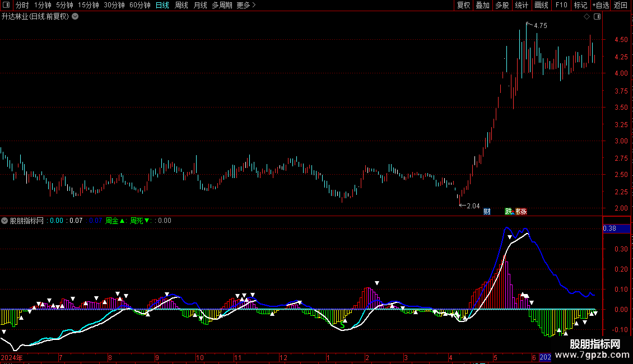Click the 2.04 low price label

click(473, 206)
